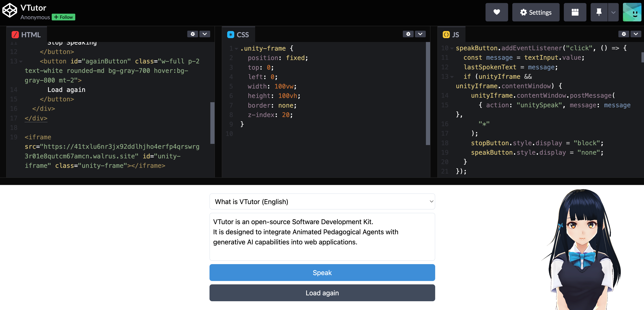This screenshot has width=644, height=310.
Task: Open HTML editor settings gear
Action: point(192,34)
